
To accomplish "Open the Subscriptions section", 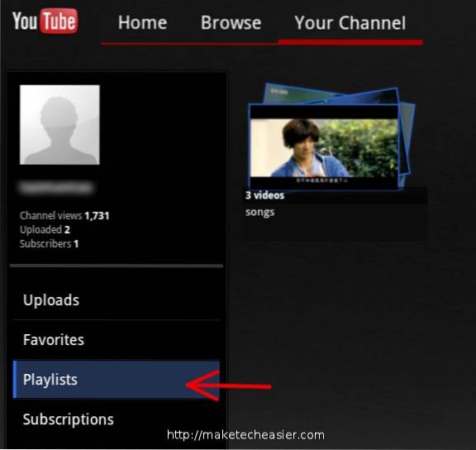I will coord(117,419).
